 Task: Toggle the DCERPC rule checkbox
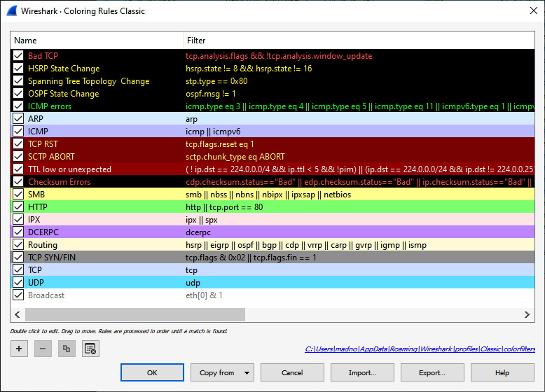click(18, 232)
